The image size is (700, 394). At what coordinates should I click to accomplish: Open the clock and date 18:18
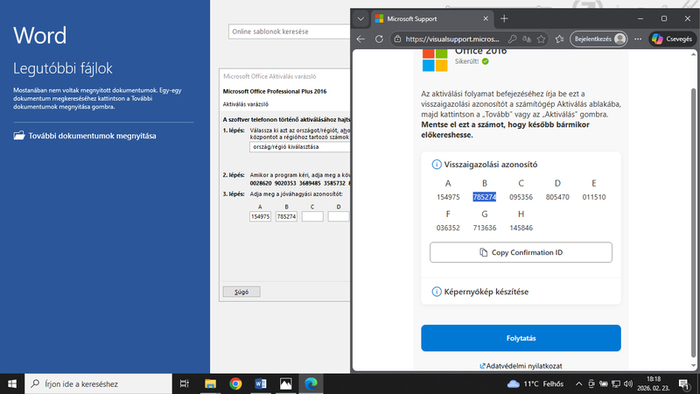653,384
